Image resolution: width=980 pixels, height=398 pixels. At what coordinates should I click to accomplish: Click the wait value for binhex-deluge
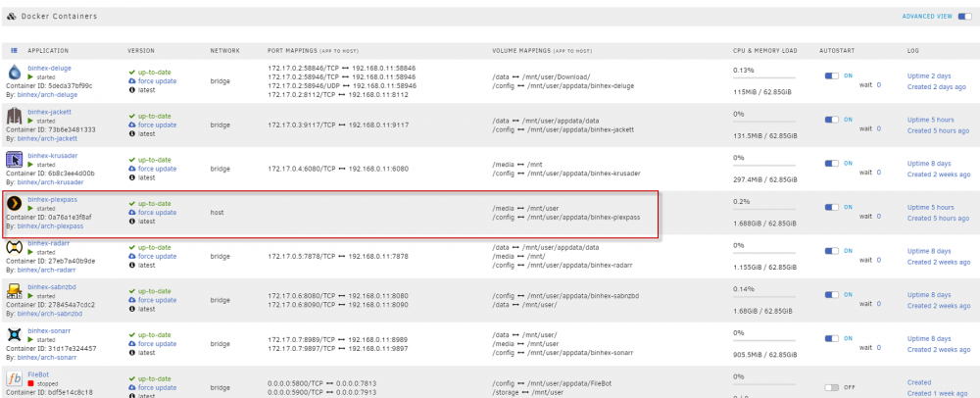(879, 85)
